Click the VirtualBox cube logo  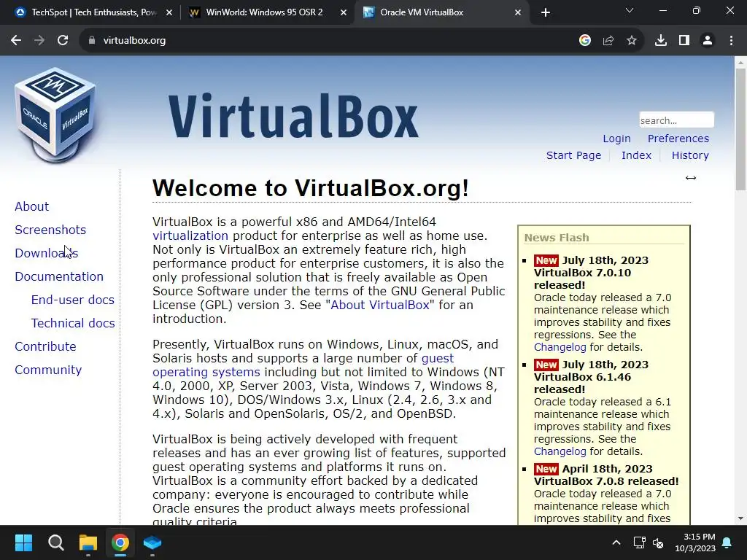point(55,114)
